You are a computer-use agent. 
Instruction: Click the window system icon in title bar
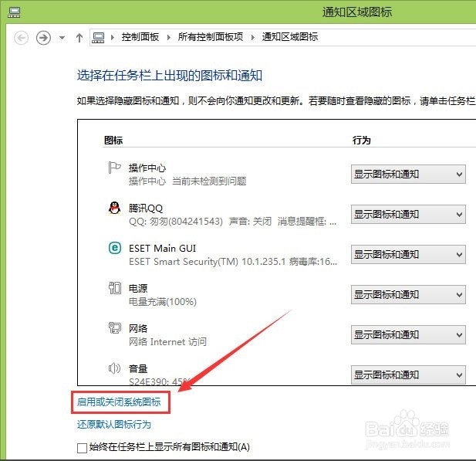click(14, 12)
